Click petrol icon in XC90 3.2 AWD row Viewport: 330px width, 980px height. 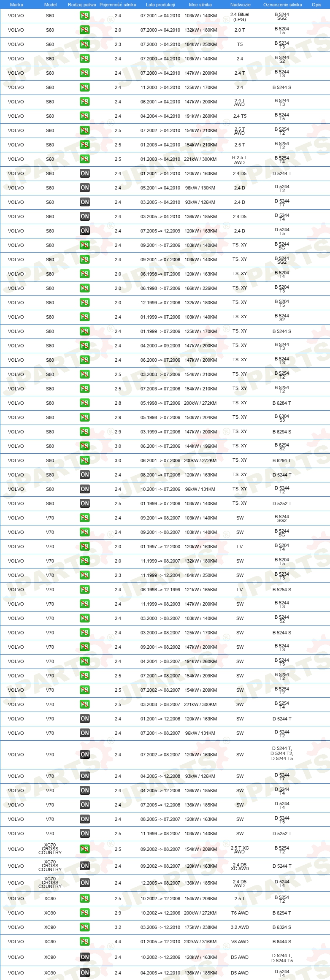[85, 927]
